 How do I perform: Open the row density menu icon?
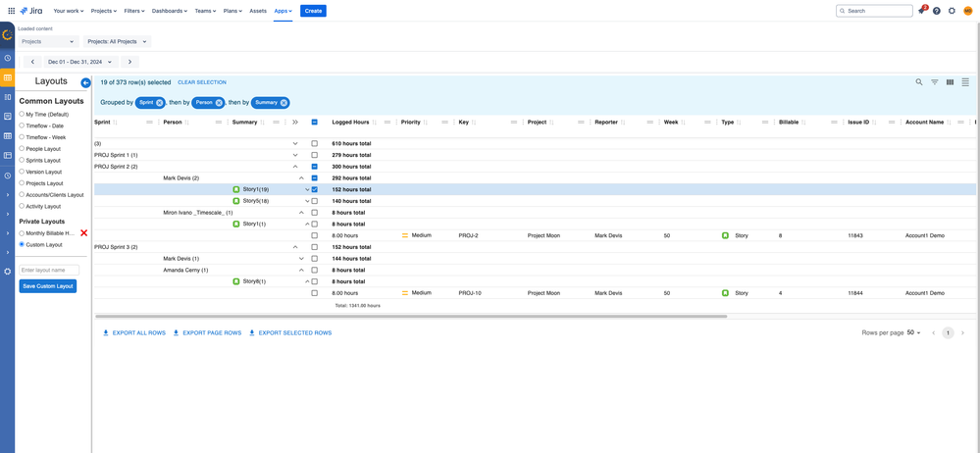[965, 81]
